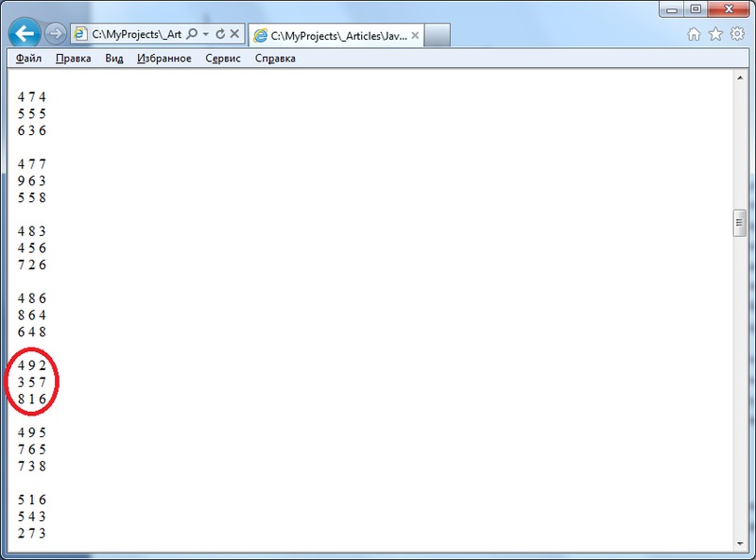
Task: Open the Справка menu
Action: (x=275, y=59)
